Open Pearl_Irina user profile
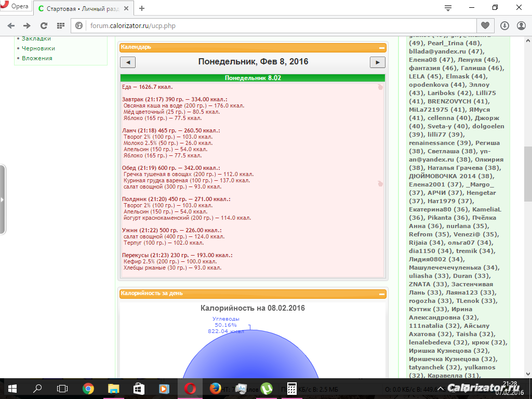Viewport: 532px width, 399px height. [445, 44]
